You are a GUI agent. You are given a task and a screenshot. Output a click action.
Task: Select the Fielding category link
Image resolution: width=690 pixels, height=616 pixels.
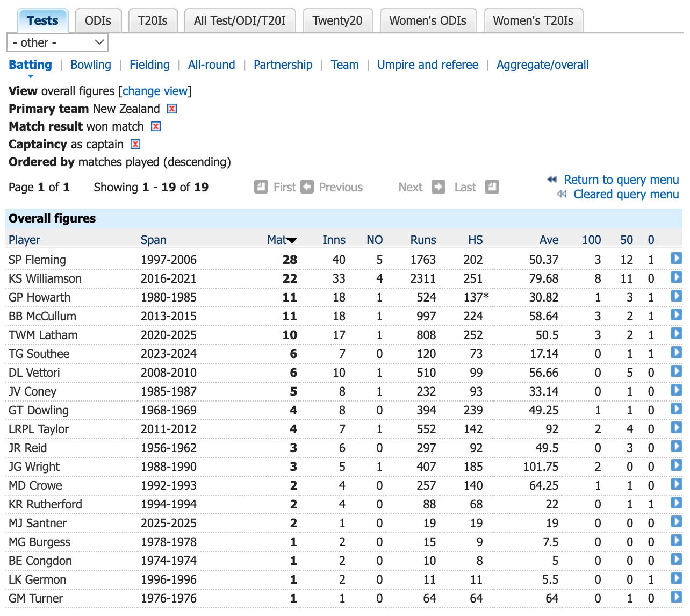[149, 65]
